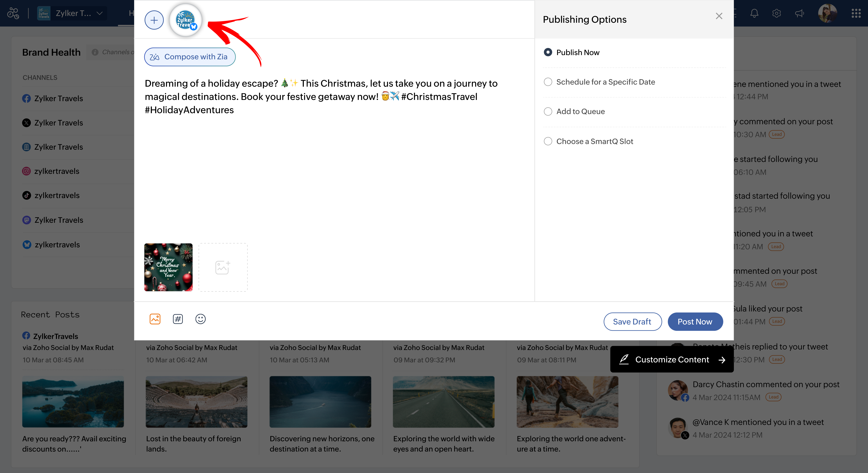Screen dimensions: 868x473
Task: Open the dark lake post thumbnail
Action: point(320,402)
